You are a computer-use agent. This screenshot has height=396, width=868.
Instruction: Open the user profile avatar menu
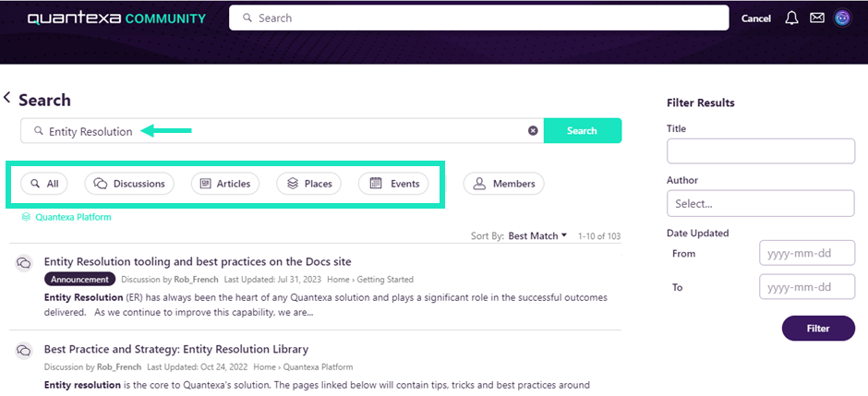842,18
